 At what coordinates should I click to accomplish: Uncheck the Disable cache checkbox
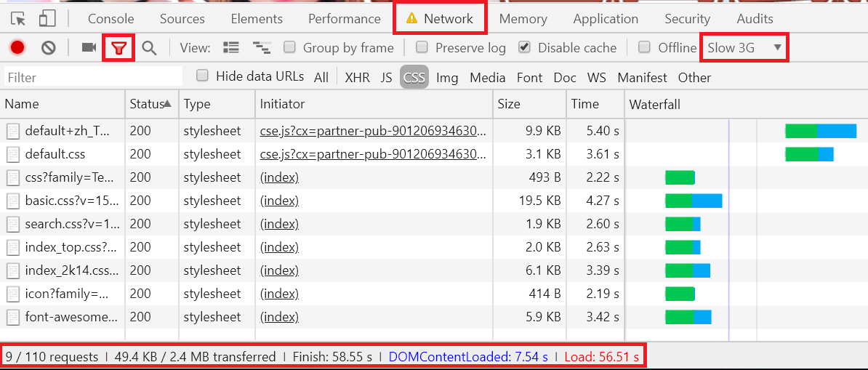tap(524, 47)
